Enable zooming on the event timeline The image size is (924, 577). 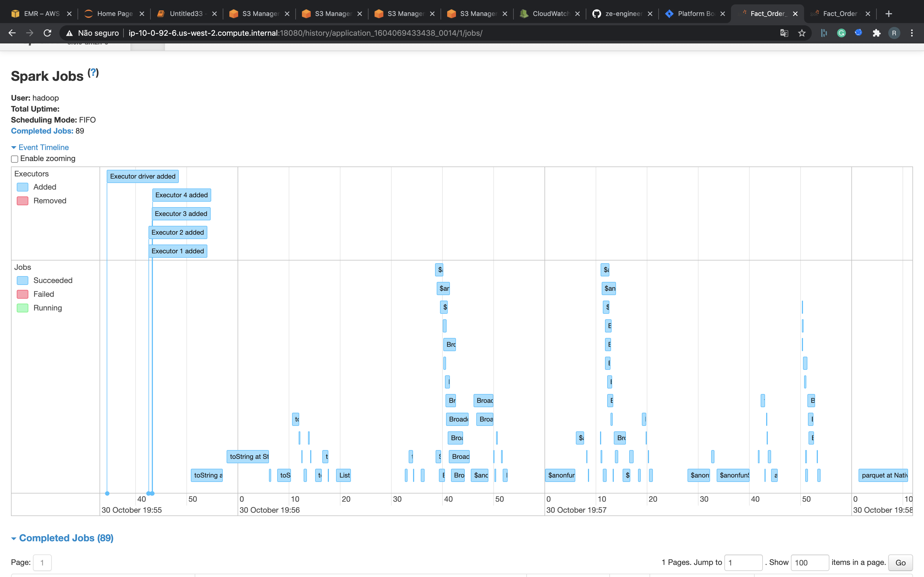(x=15, y=159)
